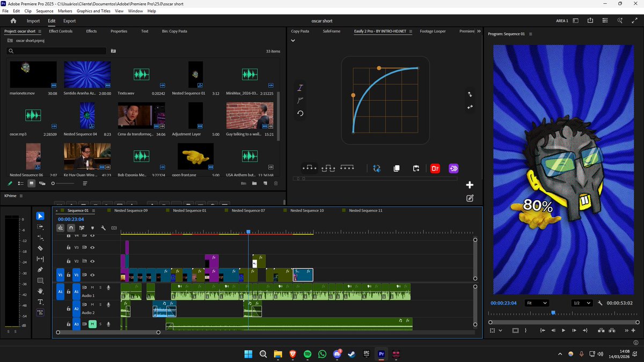Open the Fit zoom level dropdown
The image size is (644, 362).
[x=537, y=303]
